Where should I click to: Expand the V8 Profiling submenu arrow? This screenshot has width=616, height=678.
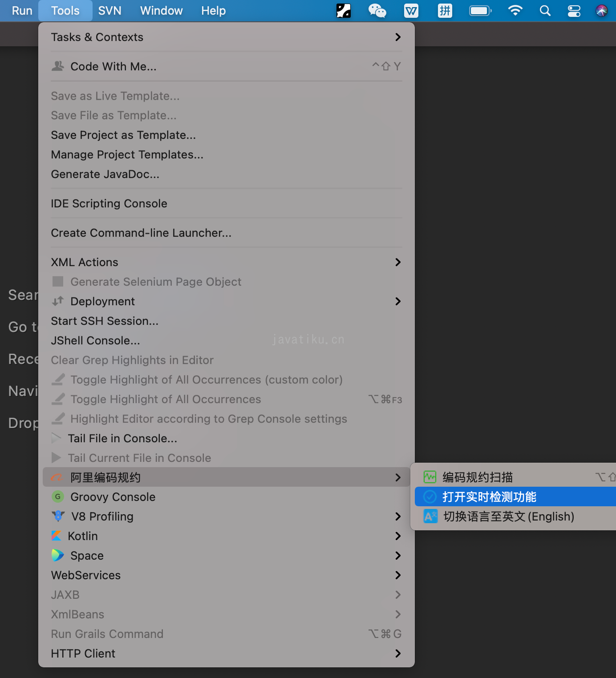(x=398, y=517)
